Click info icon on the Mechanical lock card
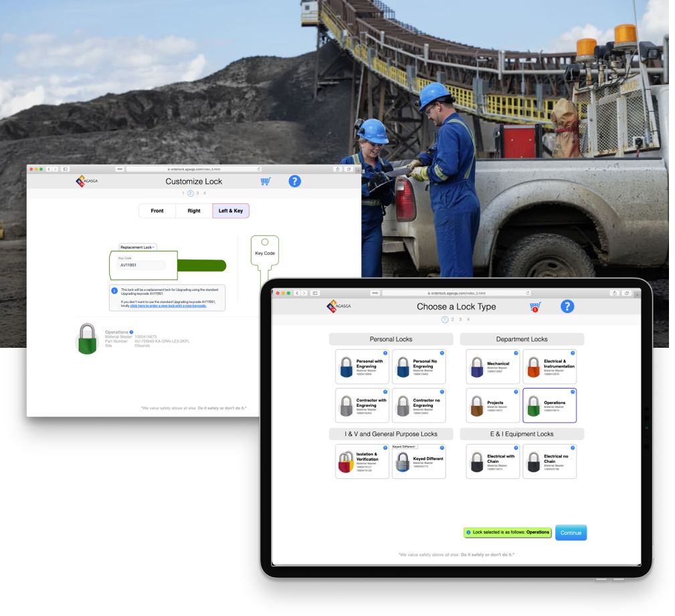The height and width of the screenshot is (616, 675). (x=516, y=353)
